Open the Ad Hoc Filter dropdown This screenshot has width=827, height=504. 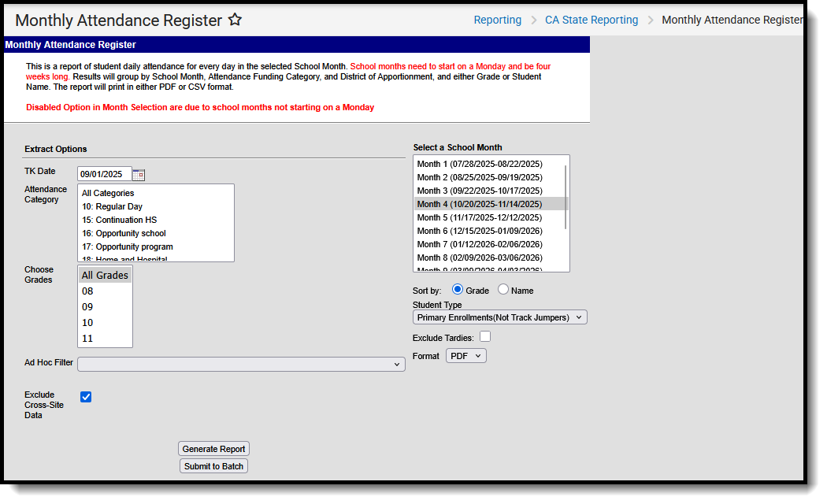point(240,364)
